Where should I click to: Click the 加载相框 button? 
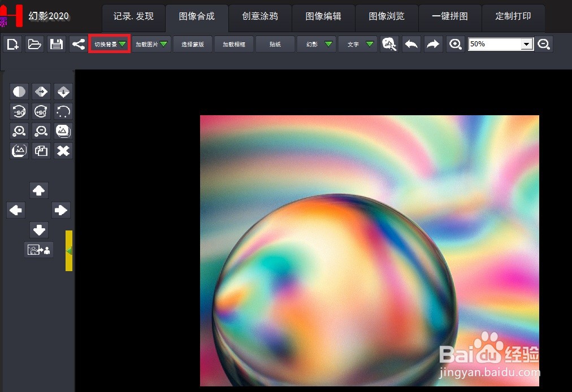(234, 45)
